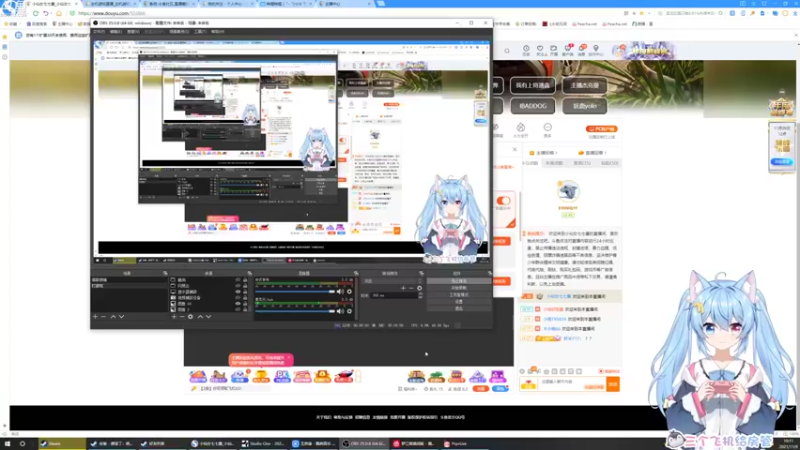This screenshot has height=450, width=800.
Task: Click the transition duration stepper arrows
Action: point(420,295)
